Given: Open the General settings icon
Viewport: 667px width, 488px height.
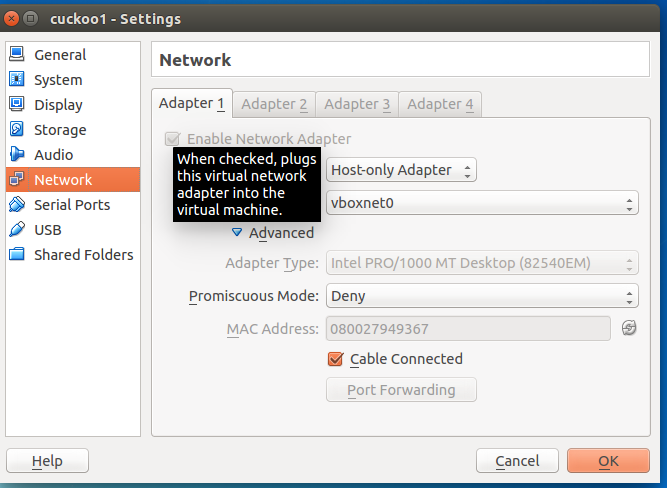Looking at the screenshot, I should click(17, 54).
